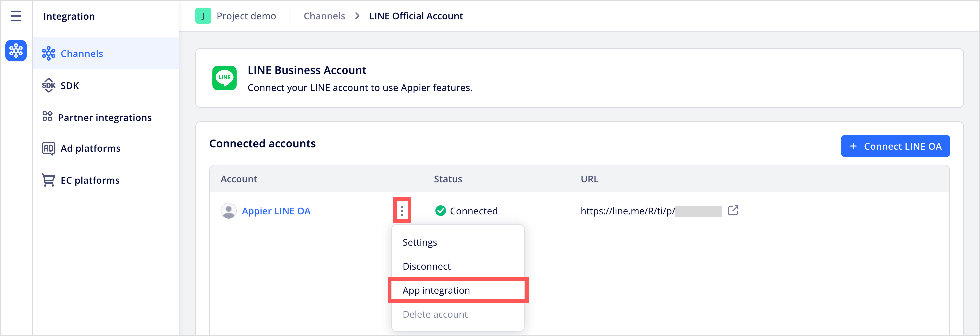
Task: Click the blue Integration app icon in the rail
Action: point(16,51)
